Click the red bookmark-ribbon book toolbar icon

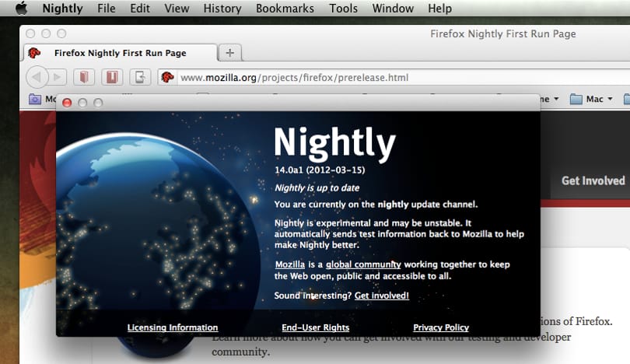point(112,77)
